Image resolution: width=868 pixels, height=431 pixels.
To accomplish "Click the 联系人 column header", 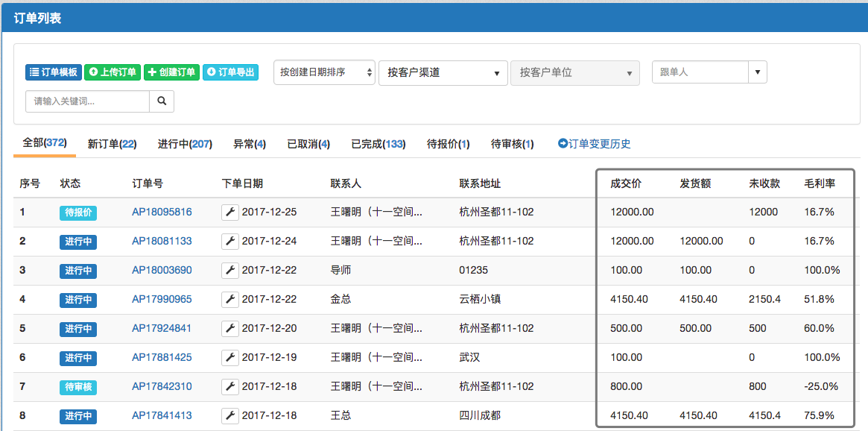I will [346, 184].
